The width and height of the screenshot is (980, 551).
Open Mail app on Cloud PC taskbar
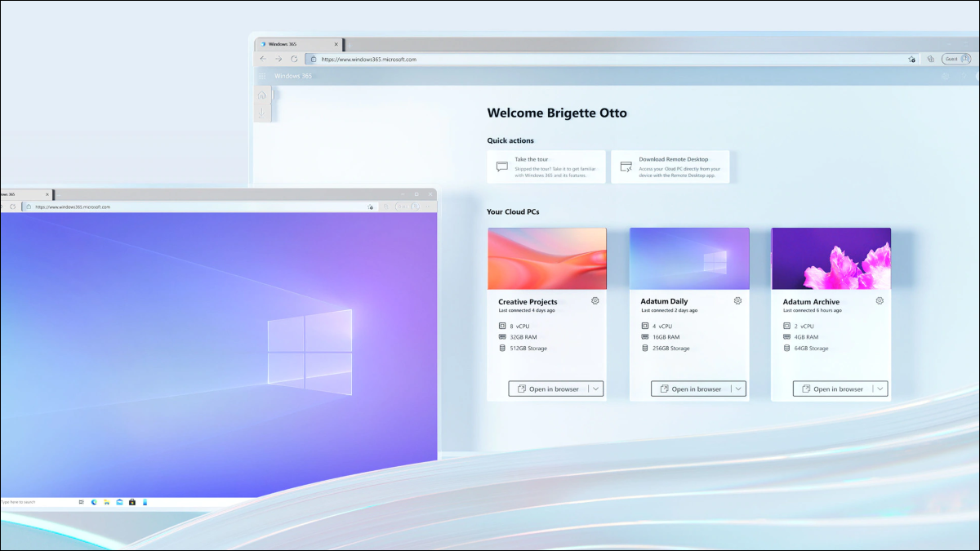[x=119, y=502]
